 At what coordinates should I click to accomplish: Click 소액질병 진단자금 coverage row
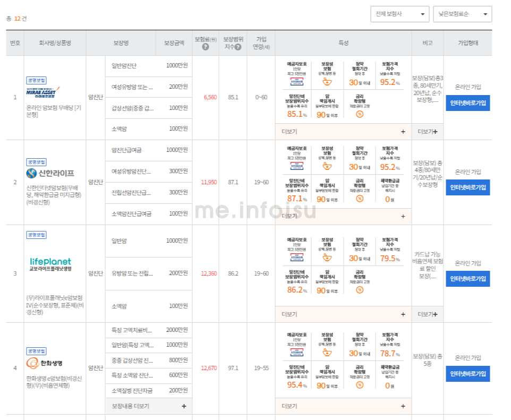pyautogui.click(x=149, y=391)
